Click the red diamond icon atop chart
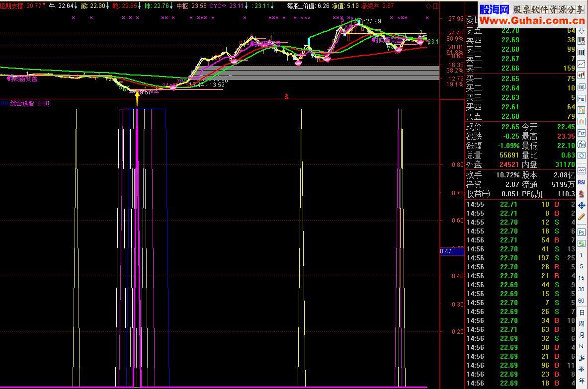 pyautogui.click(x=428, y=6)
